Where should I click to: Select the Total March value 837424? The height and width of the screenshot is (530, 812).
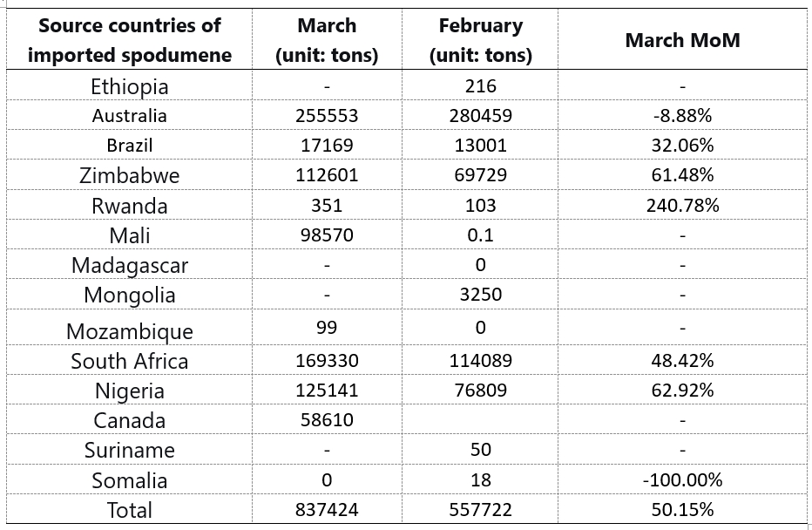pos(327,510)
